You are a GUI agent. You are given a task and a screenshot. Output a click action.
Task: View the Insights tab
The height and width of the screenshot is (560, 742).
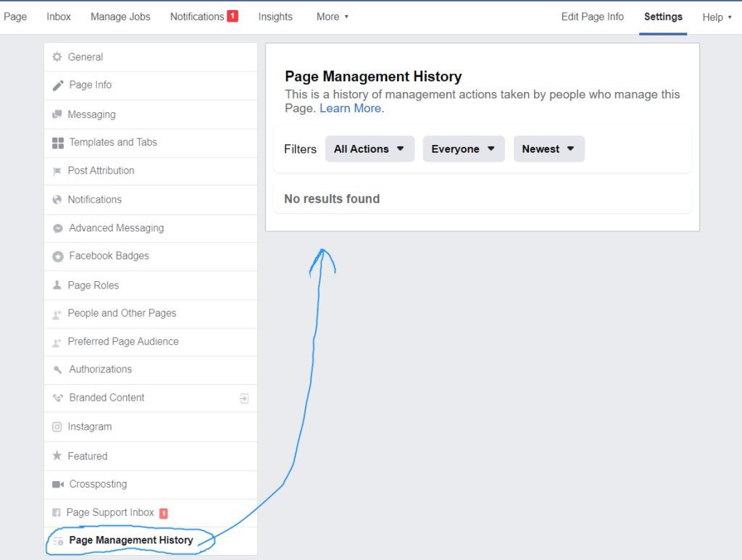275,17
